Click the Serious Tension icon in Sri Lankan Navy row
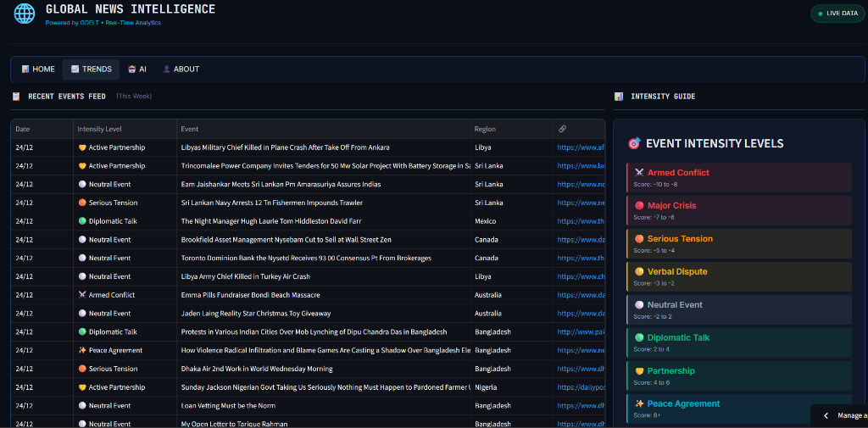The height and width of the screenshot is (428, 868). point(82,203)
